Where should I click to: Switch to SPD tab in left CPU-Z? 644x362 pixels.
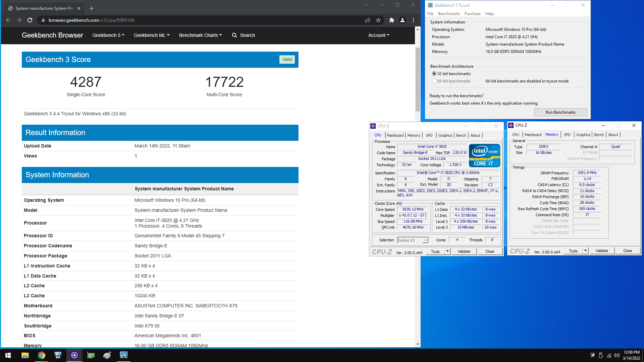(x=429, y=135)
